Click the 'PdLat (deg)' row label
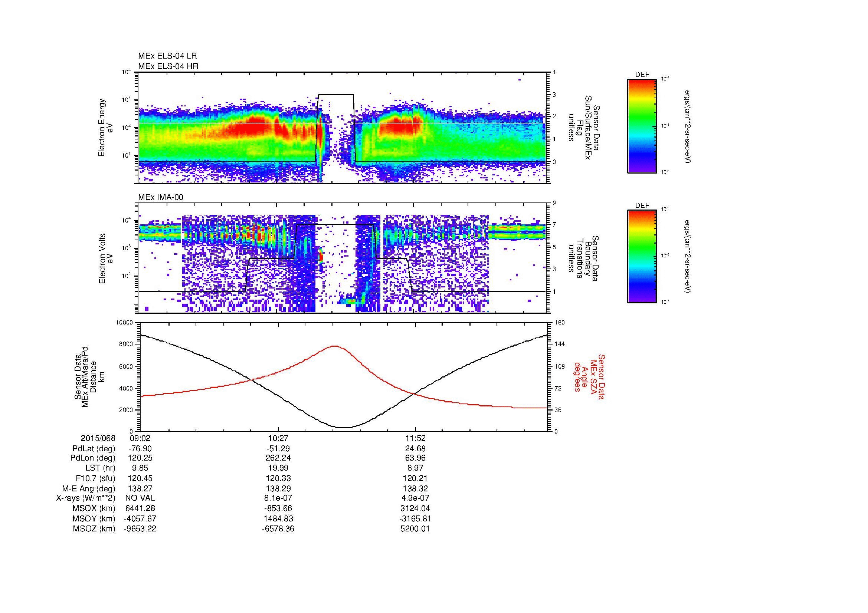868x613 pixels. click(94, 449)
